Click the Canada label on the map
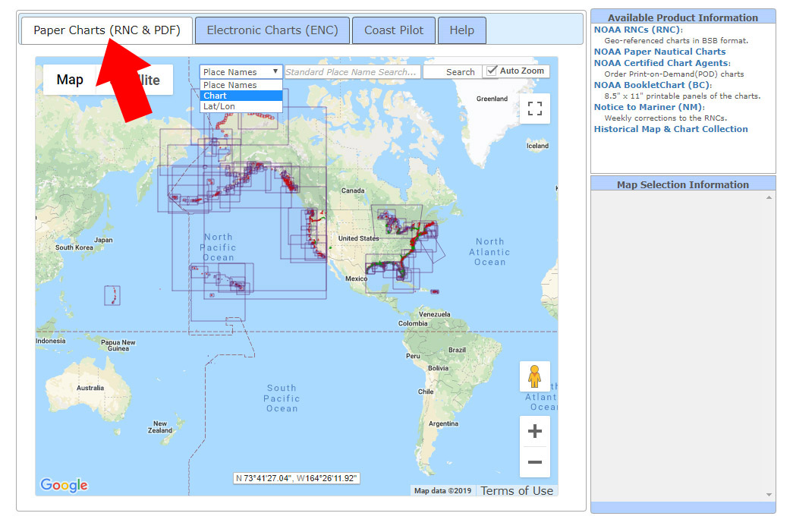 tap(353, 190)
